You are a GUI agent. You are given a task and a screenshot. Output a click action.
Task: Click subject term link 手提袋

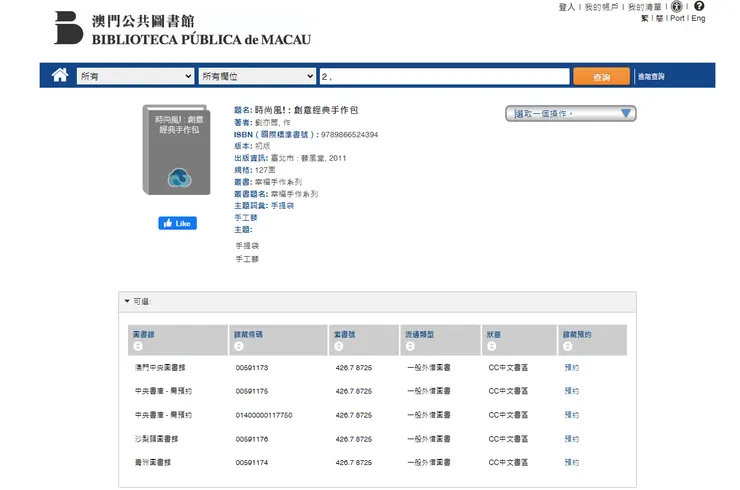coord(282,206)
